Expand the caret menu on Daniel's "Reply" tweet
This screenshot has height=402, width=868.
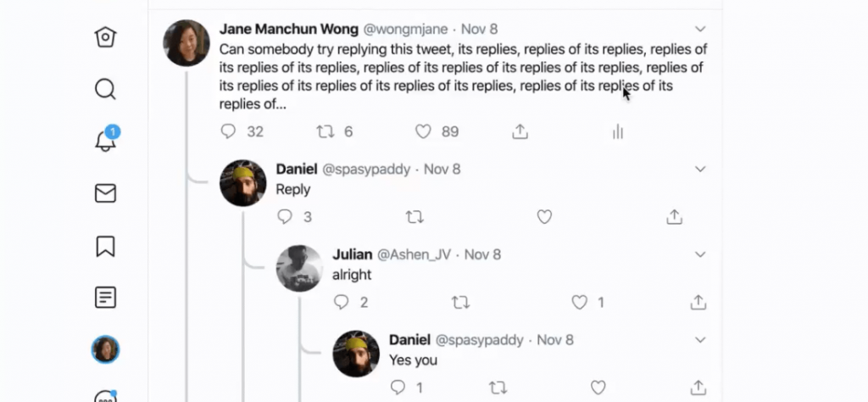click(700, 169)
